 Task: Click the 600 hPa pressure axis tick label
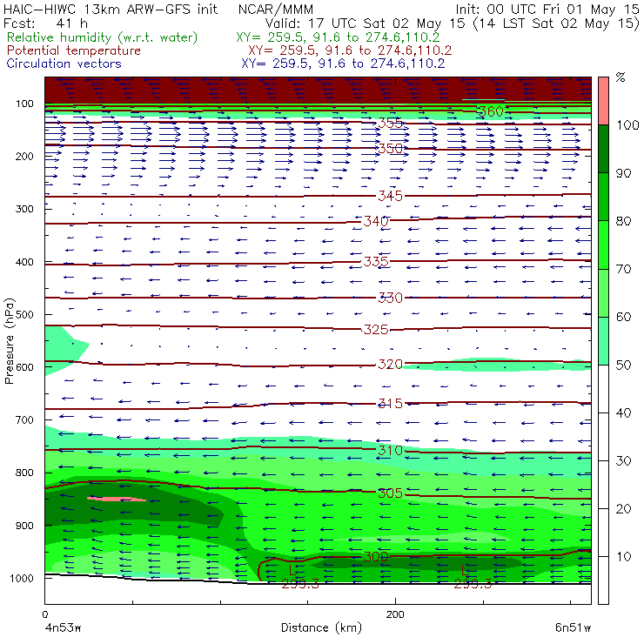pos(24,367)
